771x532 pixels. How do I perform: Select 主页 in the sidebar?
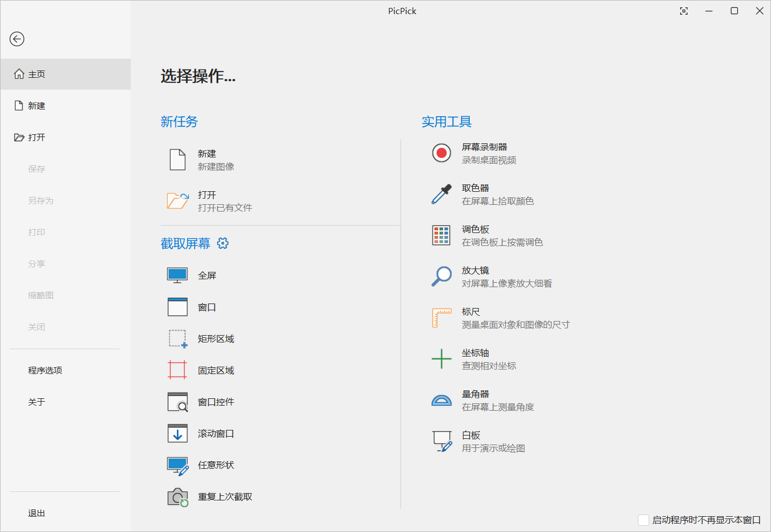pyautogui.click(x=65, y=74)
